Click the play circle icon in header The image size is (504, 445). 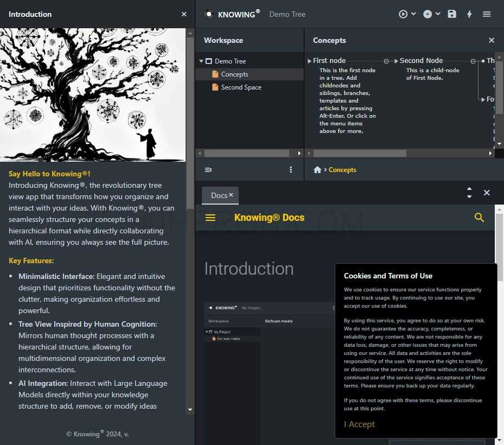point(403,14)
